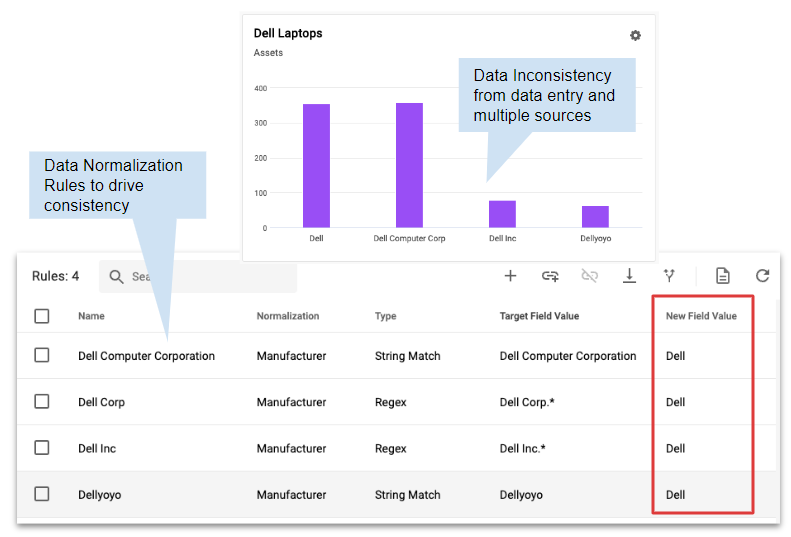Click String Match in Dell Computer Corporation row
791x537 pixels.
click(408, 356)
